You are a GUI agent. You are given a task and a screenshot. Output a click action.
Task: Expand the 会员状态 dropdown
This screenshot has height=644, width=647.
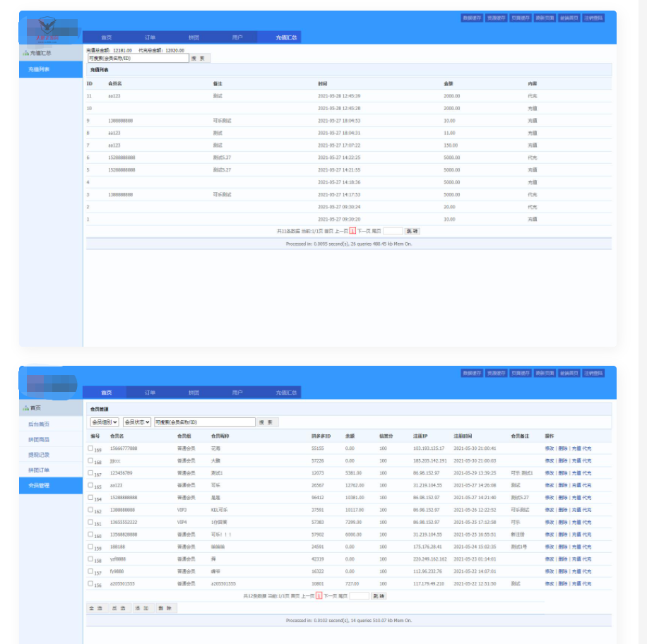pos(137,422)
